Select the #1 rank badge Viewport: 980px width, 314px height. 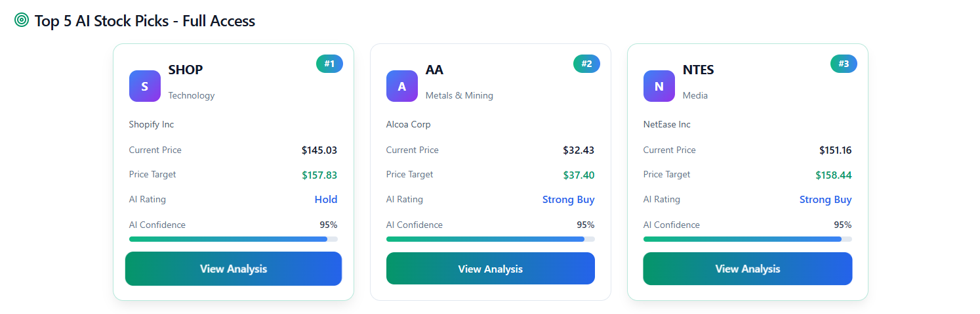point(329,64)
